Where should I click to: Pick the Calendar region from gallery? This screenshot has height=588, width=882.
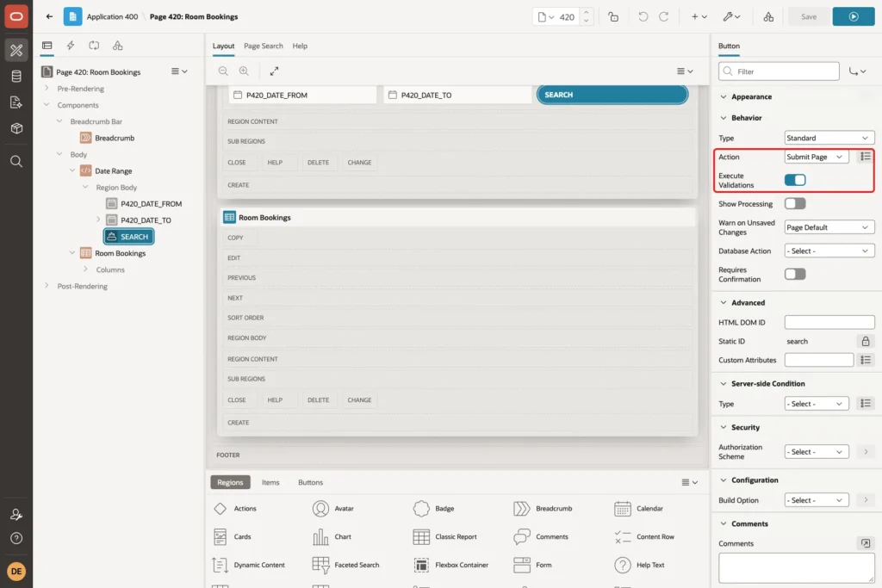638,508
